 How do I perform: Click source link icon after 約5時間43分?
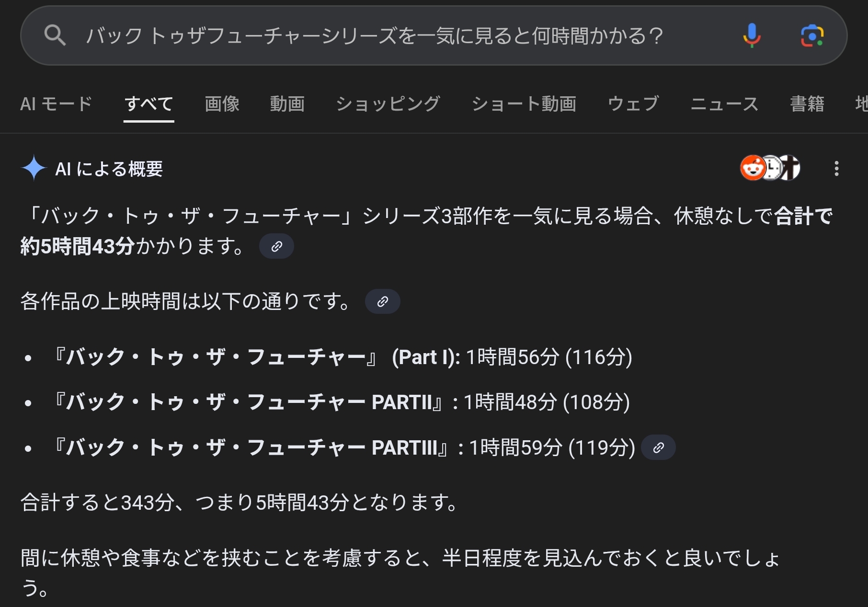click(276, 246)
